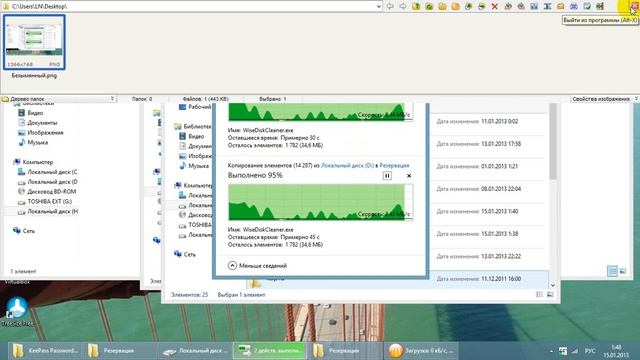640x360 pixels.
Task: Open the Резервация link in copy dialog
Action: click(x=394, y=165)
